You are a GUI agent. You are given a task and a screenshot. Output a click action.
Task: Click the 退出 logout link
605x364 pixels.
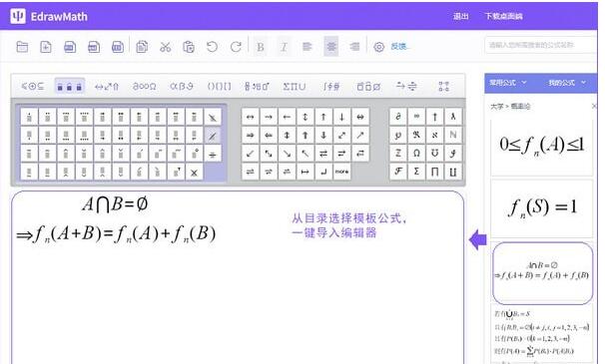pyautogui.click(x=460, y=16)
